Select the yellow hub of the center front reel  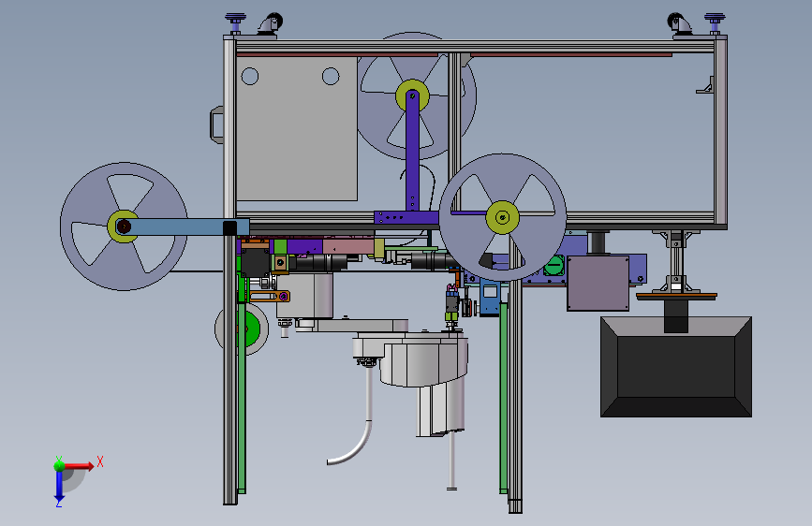[502, 217]
